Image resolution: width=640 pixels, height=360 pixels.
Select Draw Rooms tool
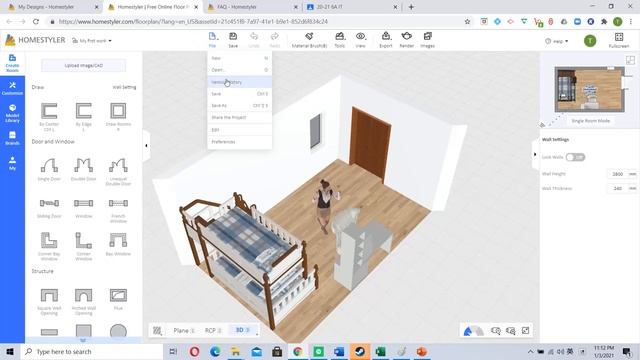click(x=118, y=116)
